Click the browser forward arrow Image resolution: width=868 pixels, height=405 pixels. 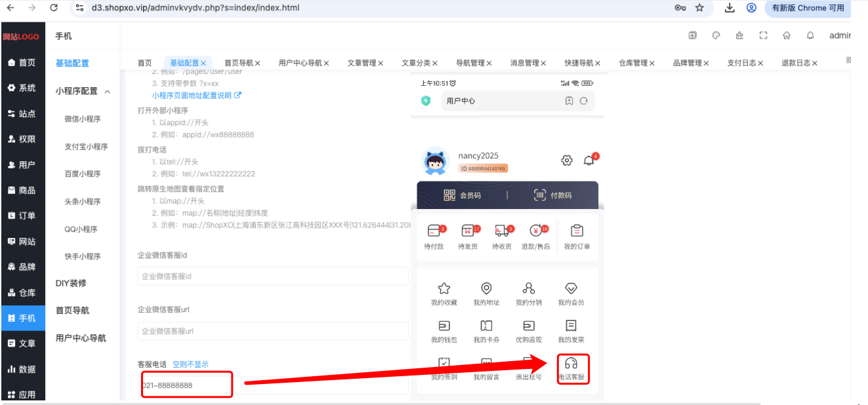pos(32,8)
